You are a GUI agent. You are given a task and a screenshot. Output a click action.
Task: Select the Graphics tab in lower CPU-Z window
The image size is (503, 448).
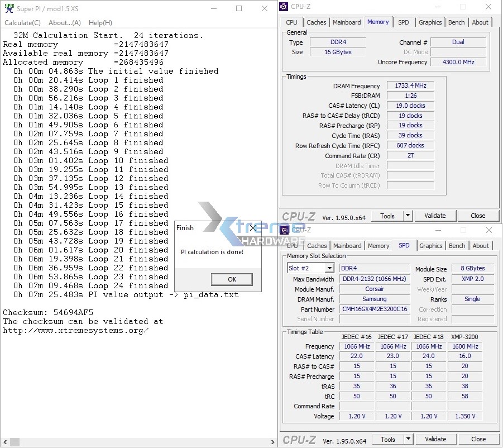[x=430, y=246]
